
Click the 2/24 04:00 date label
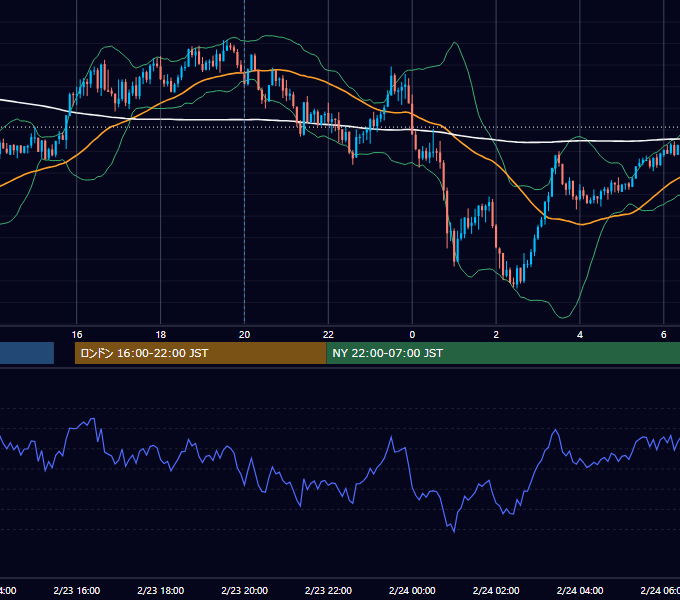click(x=580, y=590)
